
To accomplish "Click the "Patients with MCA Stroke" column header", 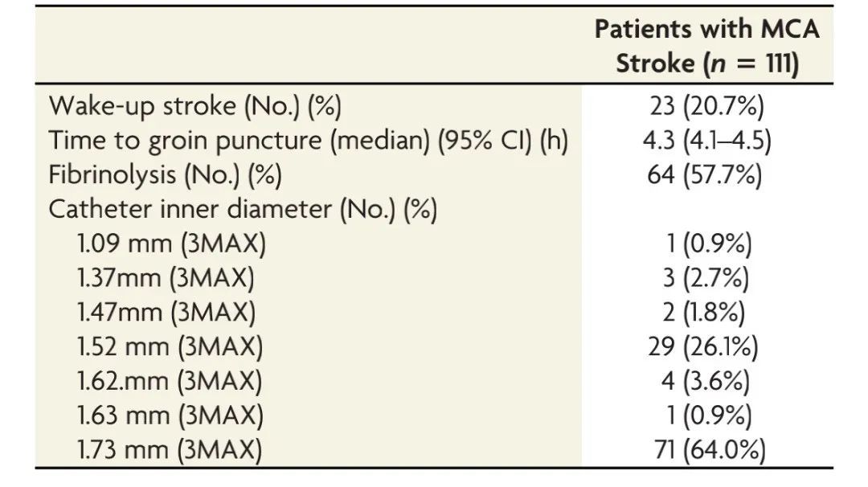I will pyautogui.click(x=706, y=47).
